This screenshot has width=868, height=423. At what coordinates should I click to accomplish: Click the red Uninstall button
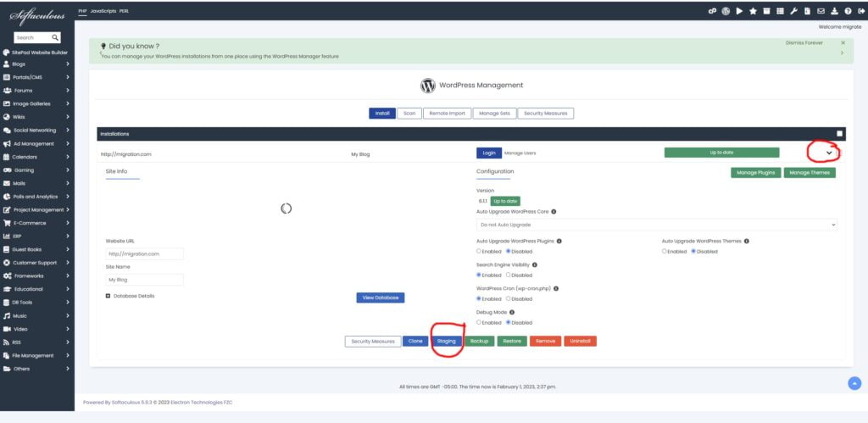580,341
